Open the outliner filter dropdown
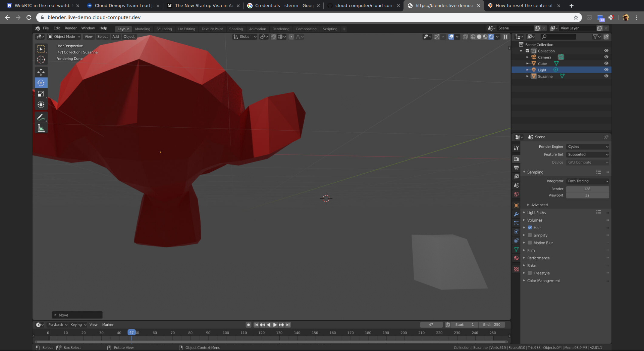This screenshot has height=351, width=644. pos(596,37)
